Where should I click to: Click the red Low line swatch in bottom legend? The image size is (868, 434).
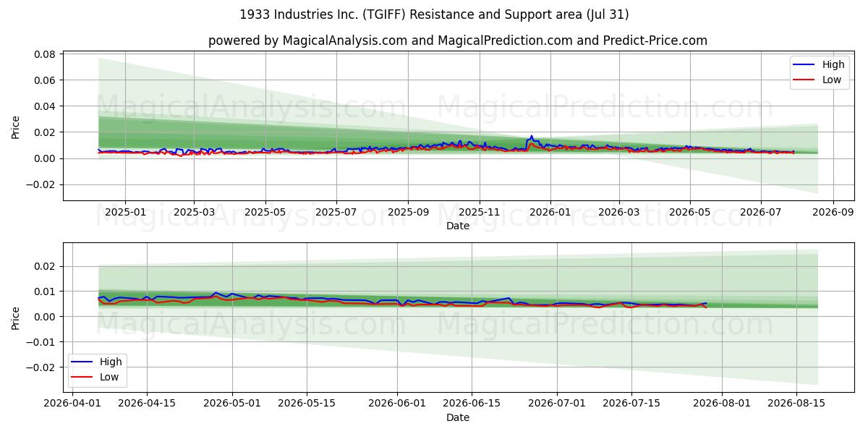(x=81, y=378)
